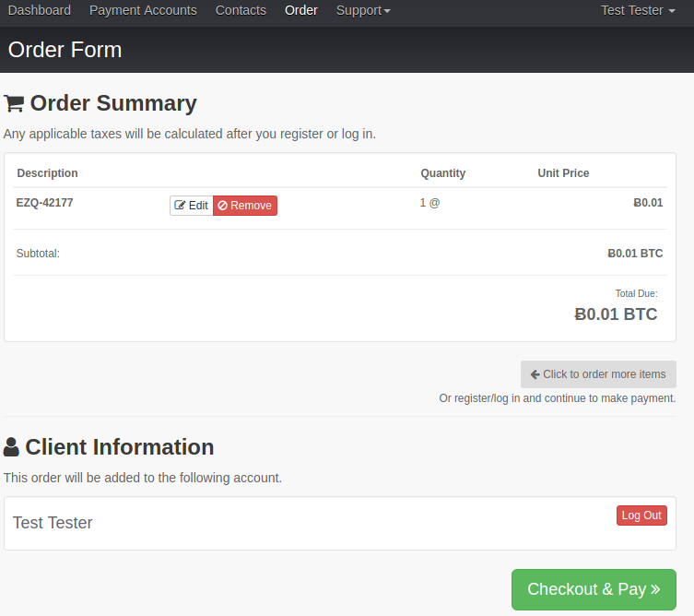Image resolution: width=694 pixels, height=616 pixels.
Task: Remove EZQ-42177 from the order
Action: pyautogui.click(x=245, y=206)
